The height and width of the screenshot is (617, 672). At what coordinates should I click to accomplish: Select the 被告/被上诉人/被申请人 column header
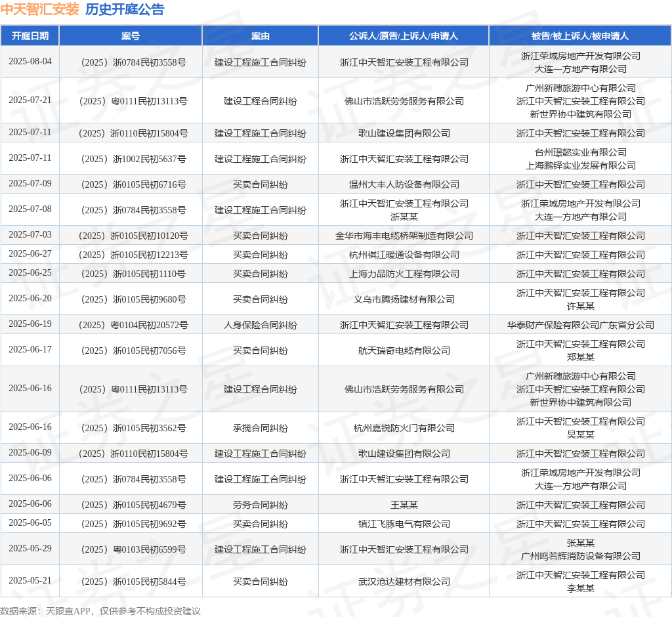coord(580,36)
